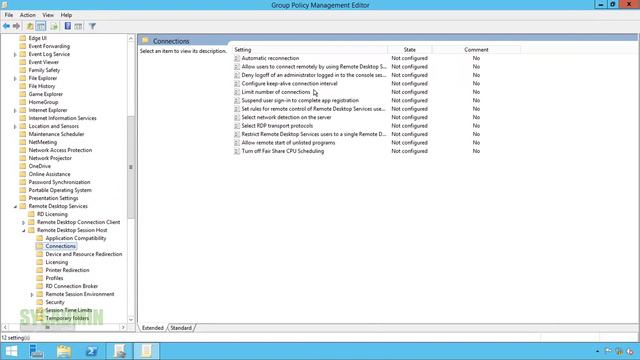
Task: Sort by the State column header
Action: click(409, 49)
